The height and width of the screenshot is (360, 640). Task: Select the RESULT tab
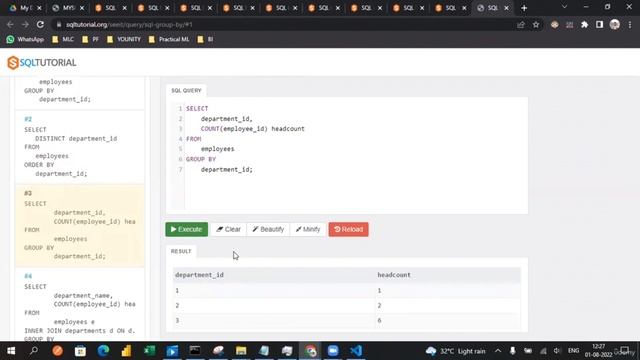181,251
